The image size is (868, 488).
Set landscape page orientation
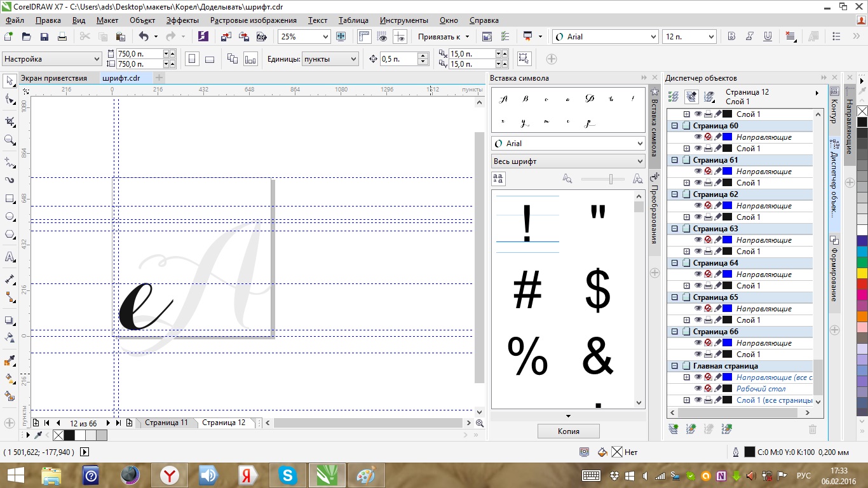pyautogui.click(x=210, y=59)
